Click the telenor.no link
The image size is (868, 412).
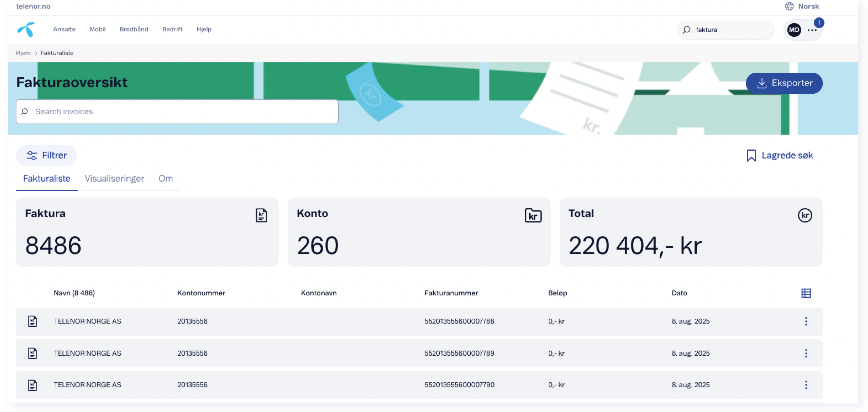coord(33,6)
